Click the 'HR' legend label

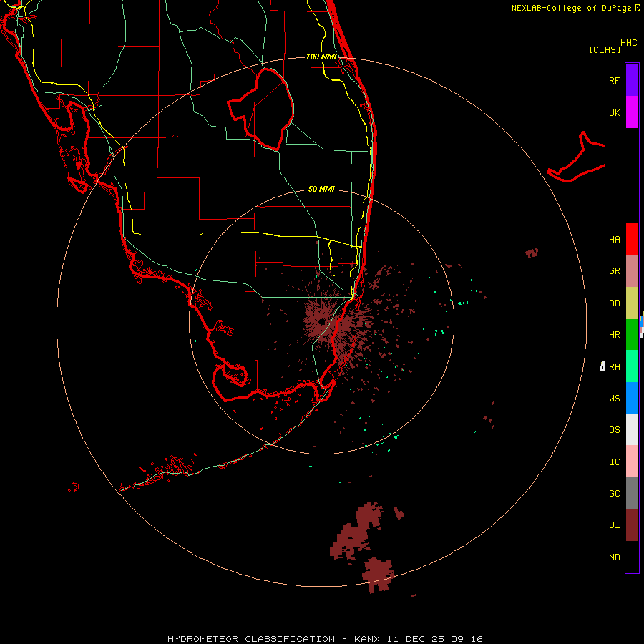tap(614, 335)
